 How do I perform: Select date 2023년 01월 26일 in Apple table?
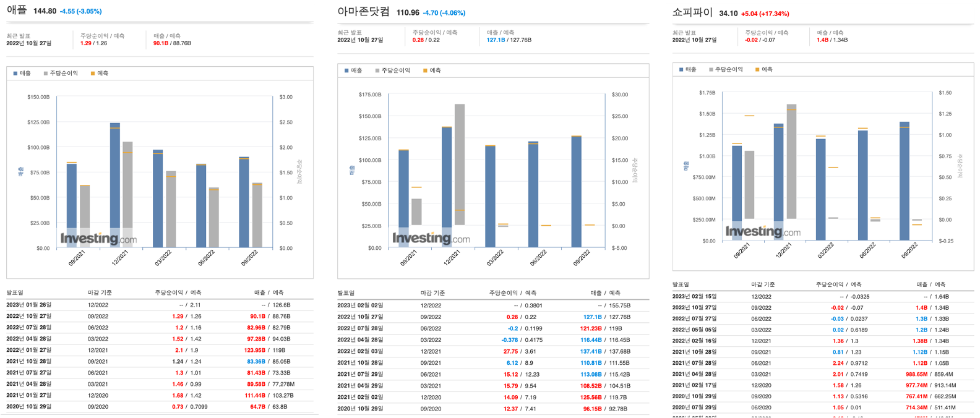point(29,305)
